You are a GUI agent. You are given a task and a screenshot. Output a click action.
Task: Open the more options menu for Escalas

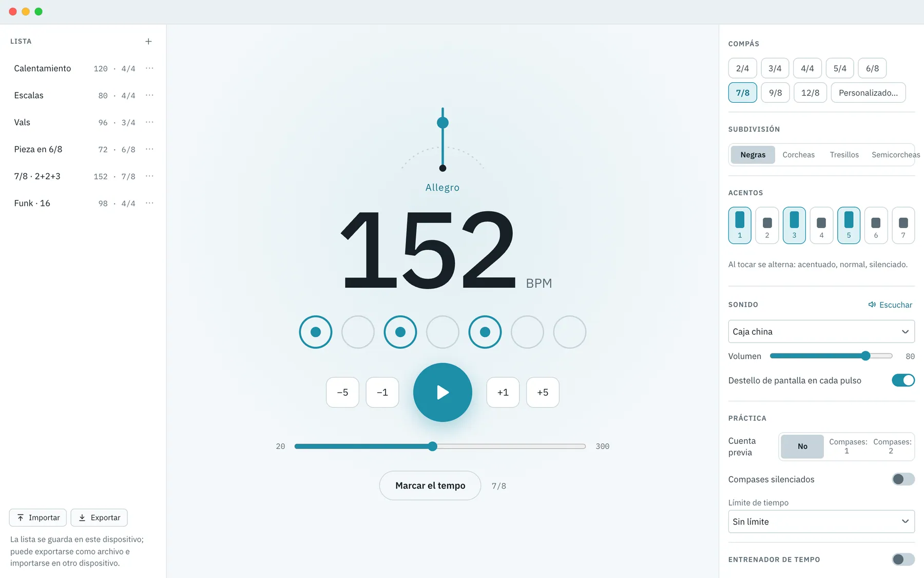pos(149,95)
